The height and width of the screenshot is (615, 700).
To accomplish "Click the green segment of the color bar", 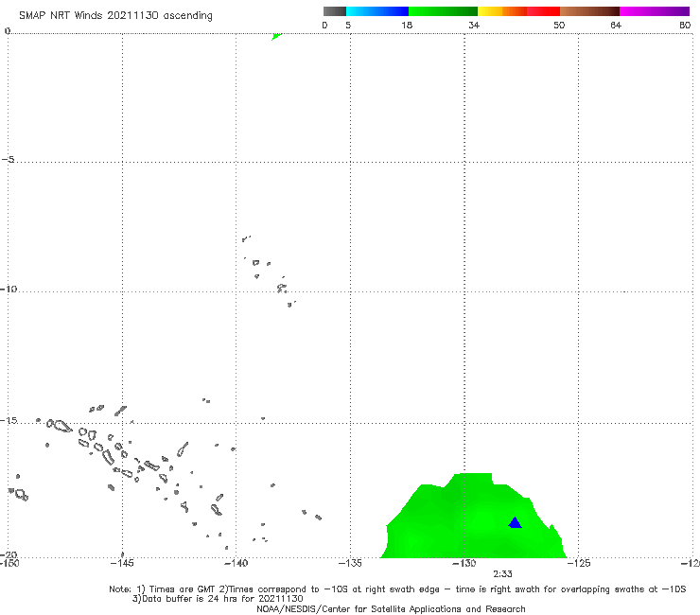I will [443, 11].
